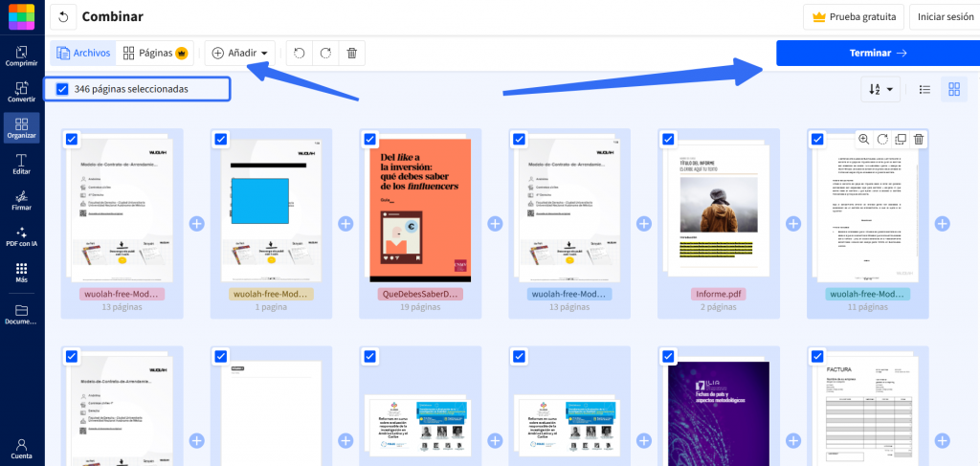Viewport: 980px width, 466px height.
Task: Click the teal wuolah-free-Mod file label
Action: tap(867, 294)
